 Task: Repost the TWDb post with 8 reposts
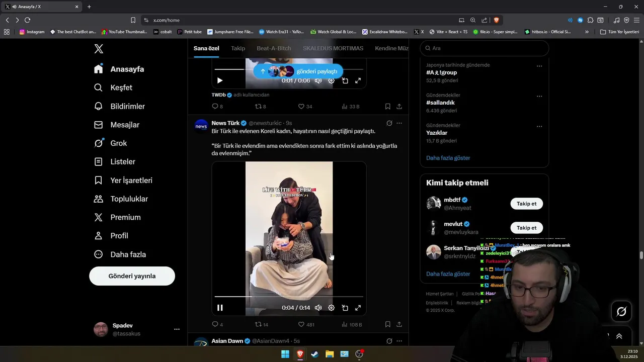coord(260,107)
